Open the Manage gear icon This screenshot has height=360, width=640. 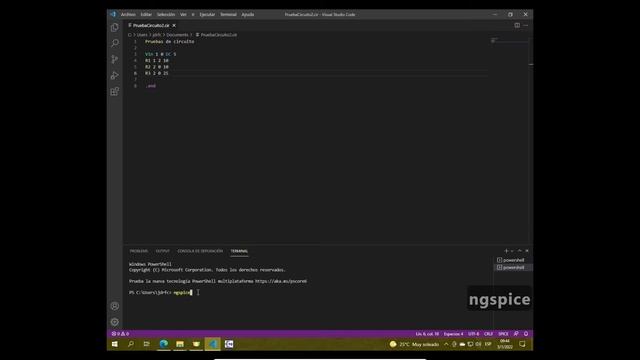[x=115, y=322]
